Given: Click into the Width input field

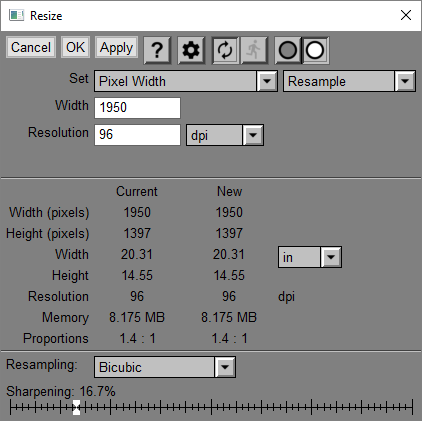Looking at the screenshot, I should tap(137, 108).
